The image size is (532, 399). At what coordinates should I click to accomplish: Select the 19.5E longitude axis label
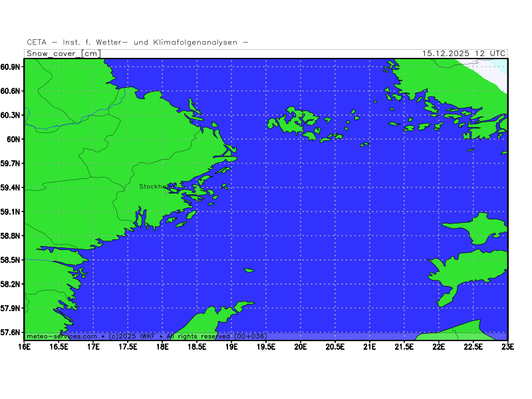point(266,346)
